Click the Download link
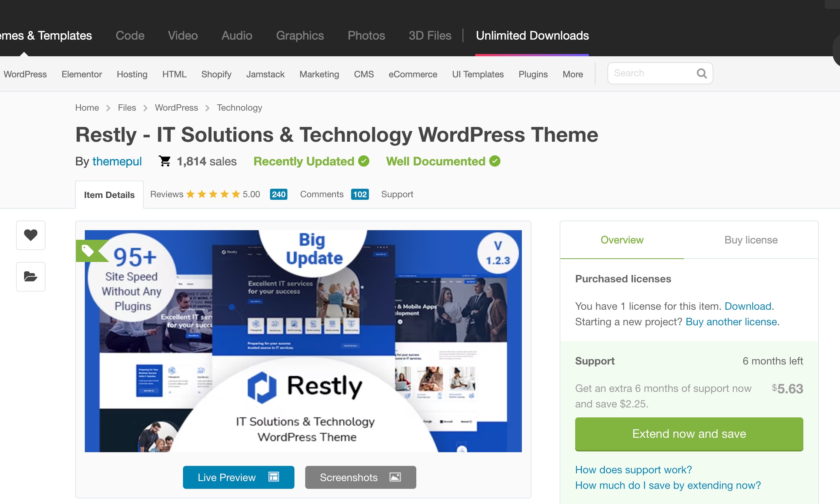Image resolution: width=840 pixels, height=504 pixels. [x=748, y=306]
